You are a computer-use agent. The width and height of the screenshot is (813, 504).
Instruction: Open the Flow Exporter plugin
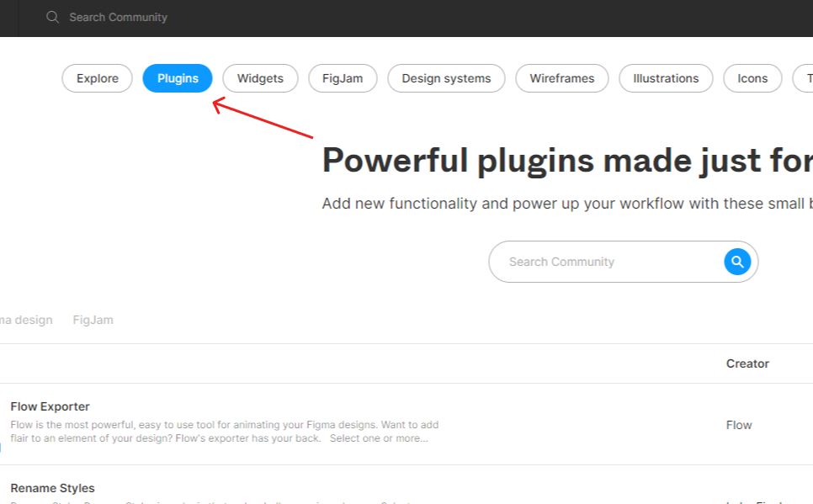point(50,406)
